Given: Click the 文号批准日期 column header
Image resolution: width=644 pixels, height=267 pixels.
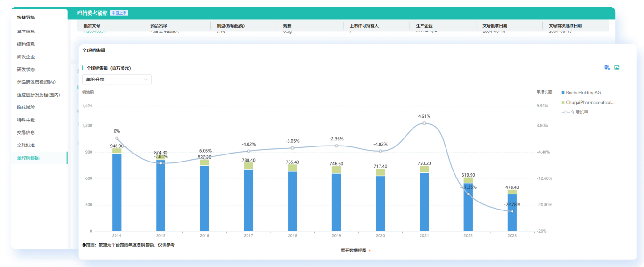Looking at the screenshot, I should click(495, 26).
